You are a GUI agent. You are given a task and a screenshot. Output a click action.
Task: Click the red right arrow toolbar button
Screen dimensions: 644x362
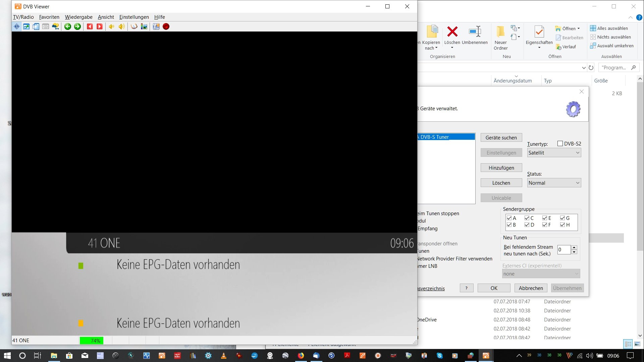point(100,26)
